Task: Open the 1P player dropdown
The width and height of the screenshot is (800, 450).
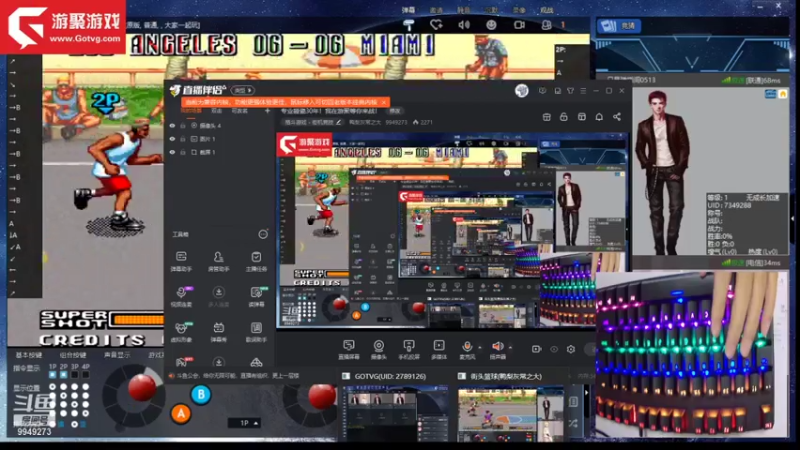Action: point(245,423)
